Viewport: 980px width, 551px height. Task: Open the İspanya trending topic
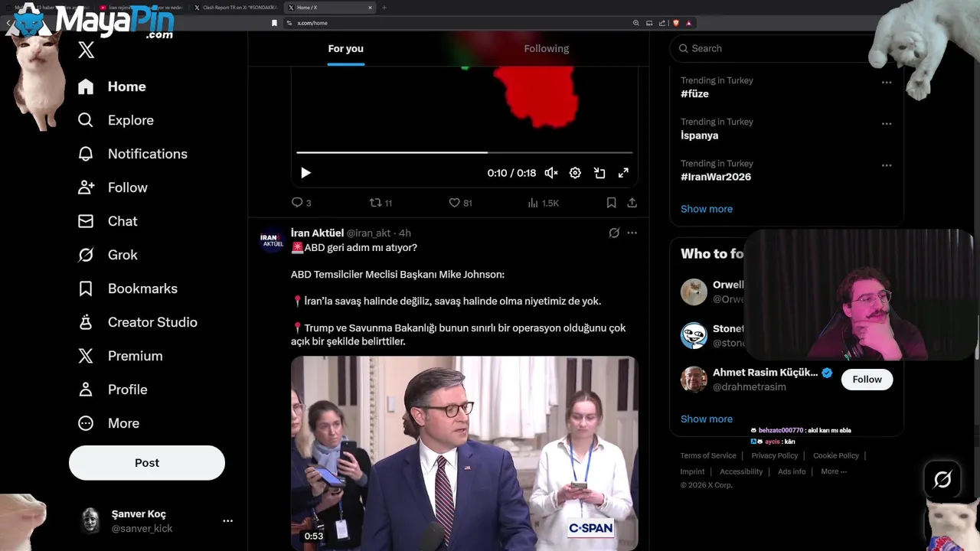pyautogui.click(x=699, y=135)
